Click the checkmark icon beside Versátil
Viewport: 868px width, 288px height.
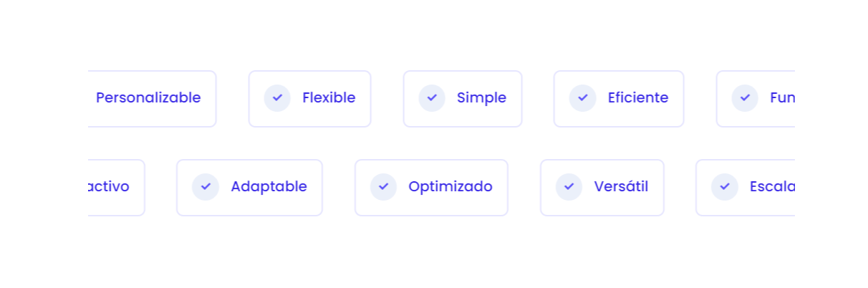569,187
